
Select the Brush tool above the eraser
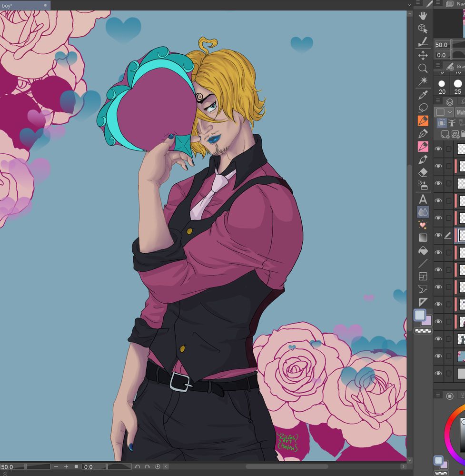coord(423,159)
